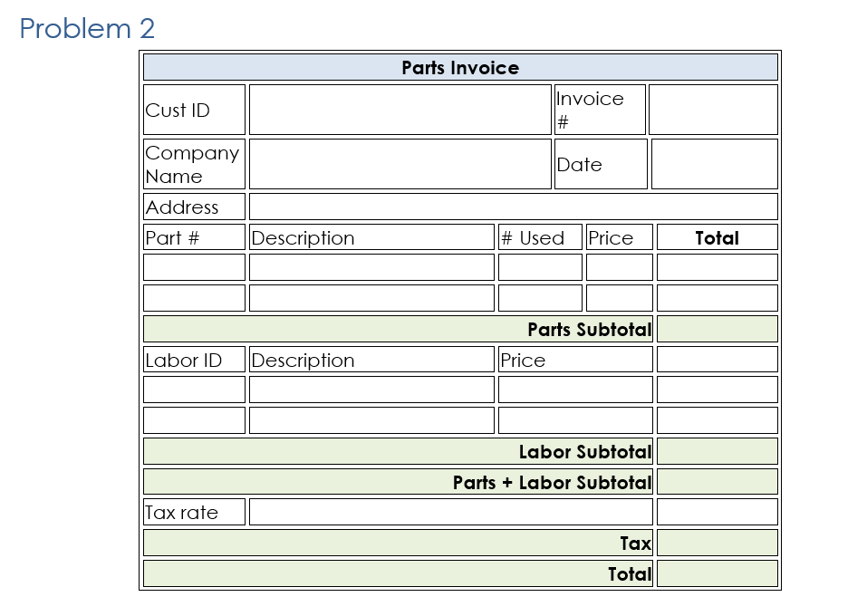867x616 pixels.
Task: Click the Company Name input field
Action: tap(399, 163)
